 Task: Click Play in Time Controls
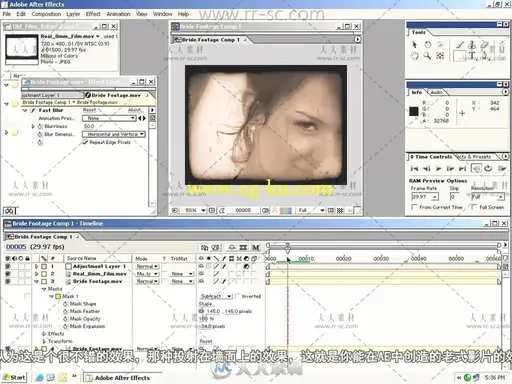click(x=439, y=169)
